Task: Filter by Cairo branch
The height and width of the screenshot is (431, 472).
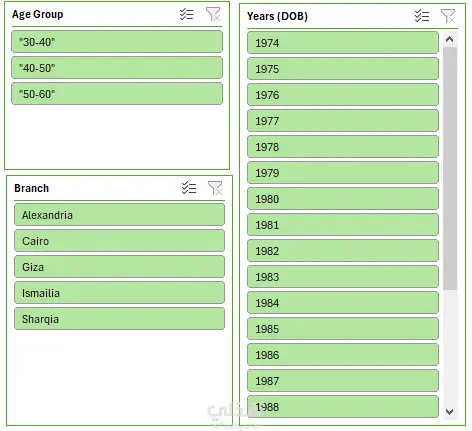Action: click(x=119, y=241)
